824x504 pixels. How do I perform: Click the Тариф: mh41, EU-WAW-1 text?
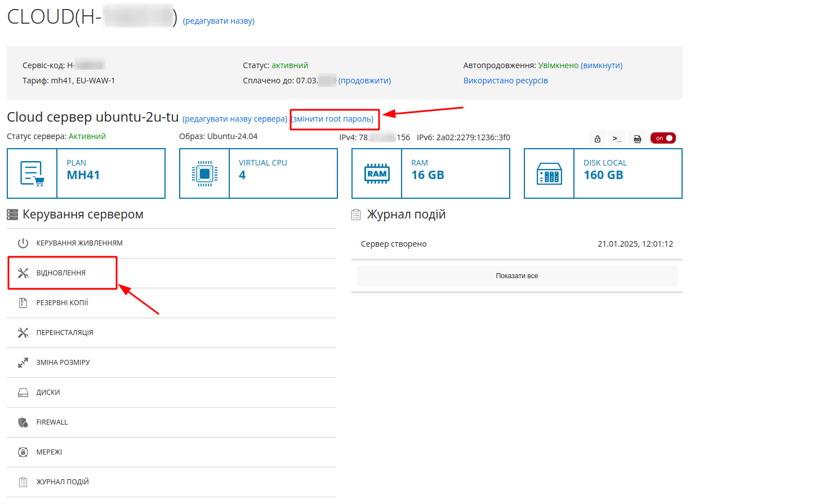pyautogui.click(x=69, y=81)
